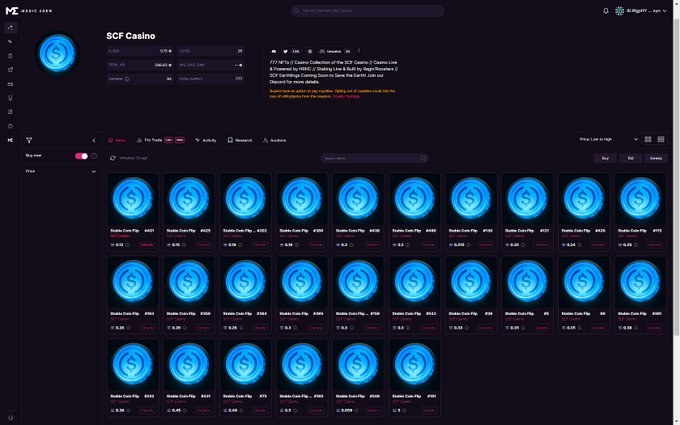
Task: Open Details for the 0.215 priced coin
Action: pos(485,245)
